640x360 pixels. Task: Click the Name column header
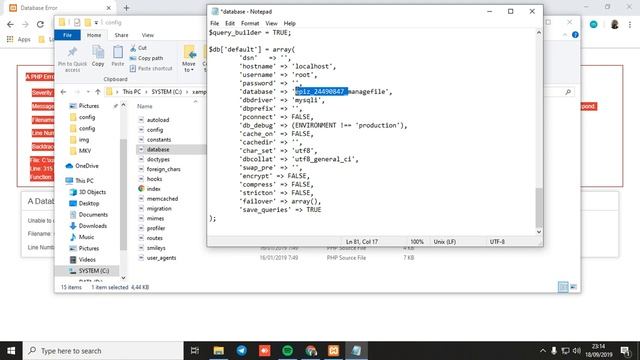point(145,106)
